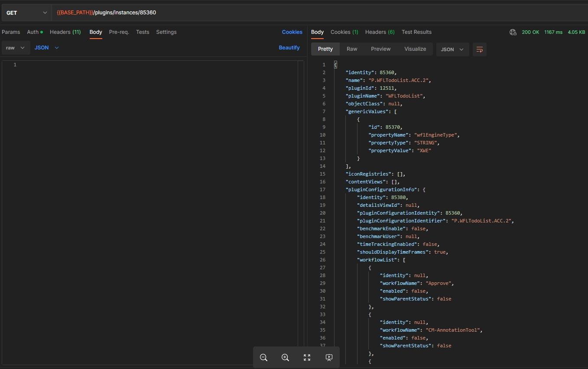Open the network security globe icon
Viewport: 588px width, 369px height.
(513, 32)
